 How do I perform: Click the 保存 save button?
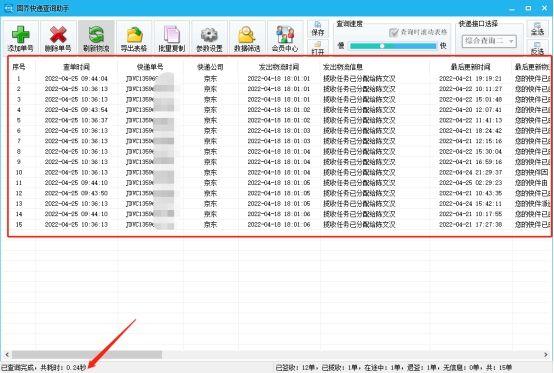point(318,29)
